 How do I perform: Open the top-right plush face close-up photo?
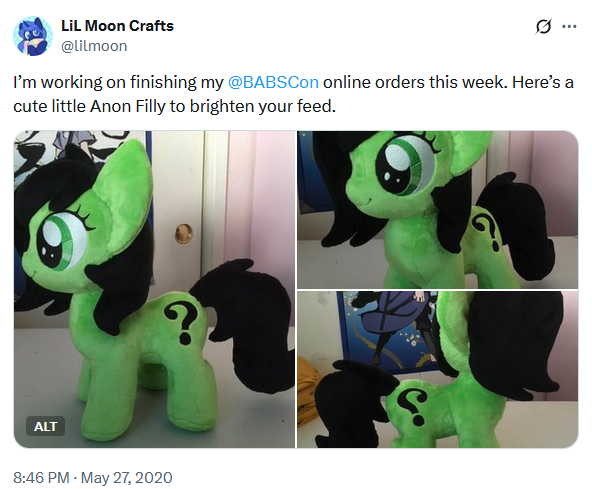click(438, 210)
